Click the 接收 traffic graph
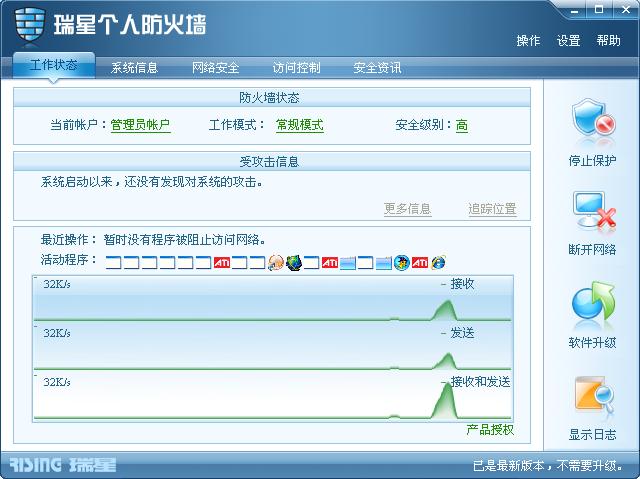The width and height of the screenshot is (640, 479). pos(273,299)
